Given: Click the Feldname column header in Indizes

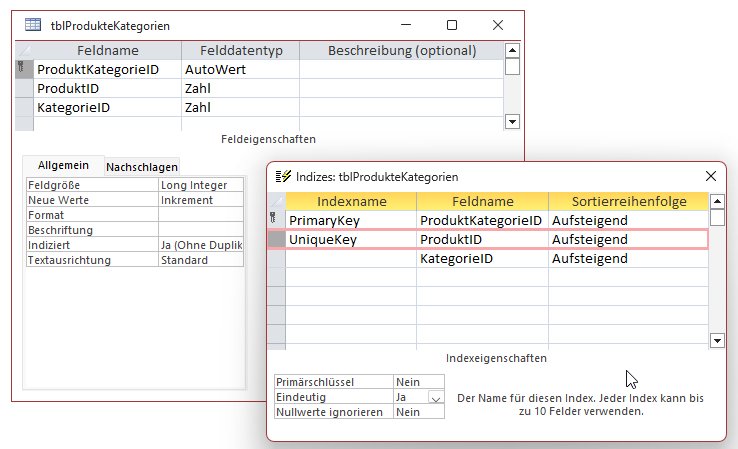Looking at the screenshot, I should 482,201.
